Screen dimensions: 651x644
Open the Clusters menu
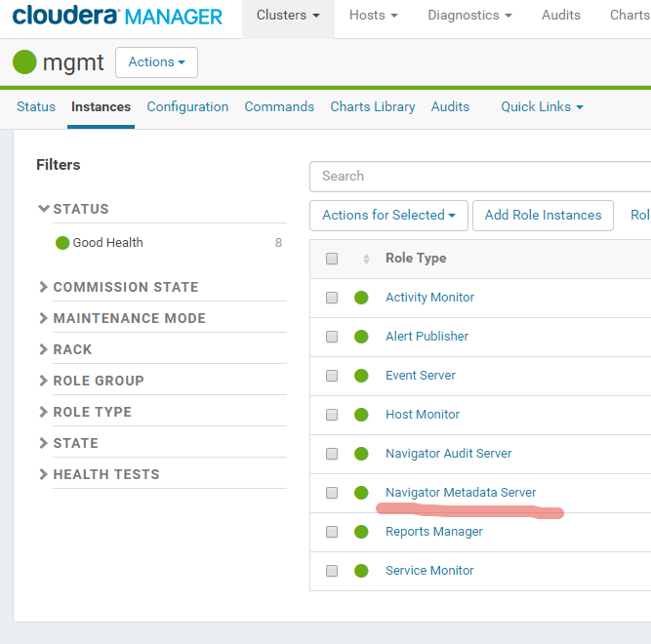[x=288, y=16]
